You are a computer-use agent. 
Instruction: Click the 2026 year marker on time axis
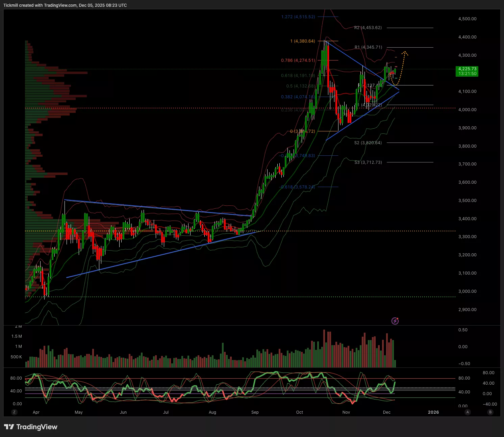(433, 412)
